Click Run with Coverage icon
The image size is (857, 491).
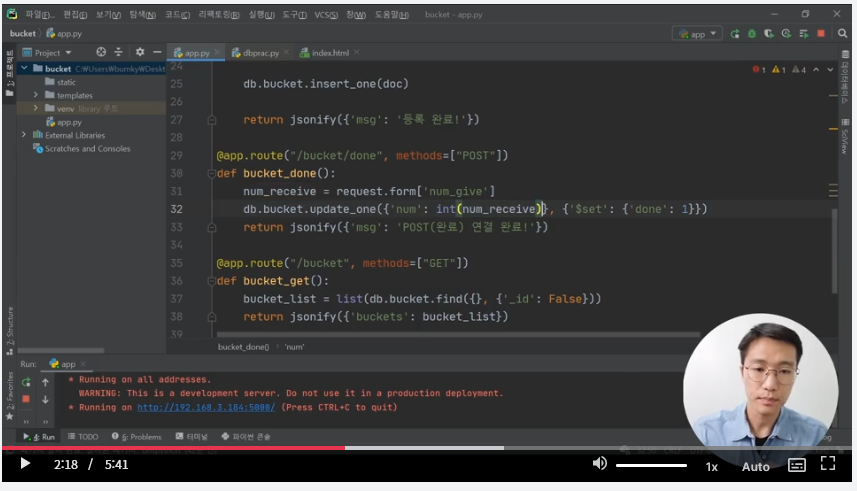click(x=769, y=34)
